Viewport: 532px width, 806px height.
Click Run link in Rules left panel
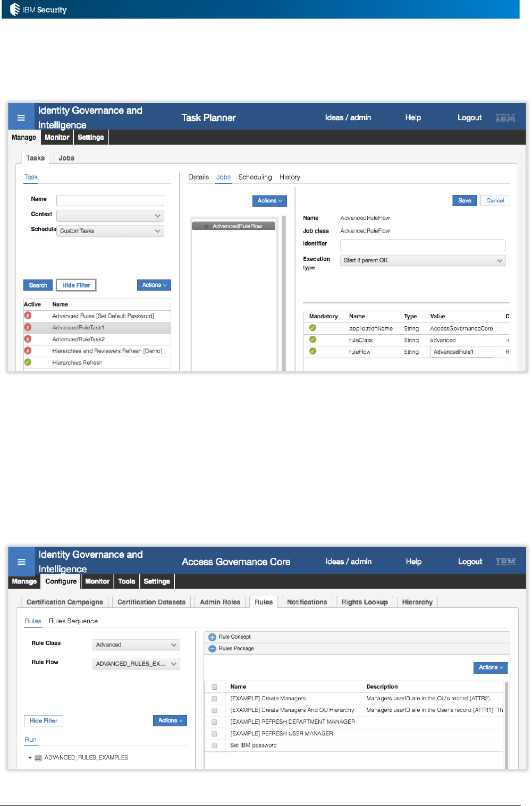pos(31,740)
